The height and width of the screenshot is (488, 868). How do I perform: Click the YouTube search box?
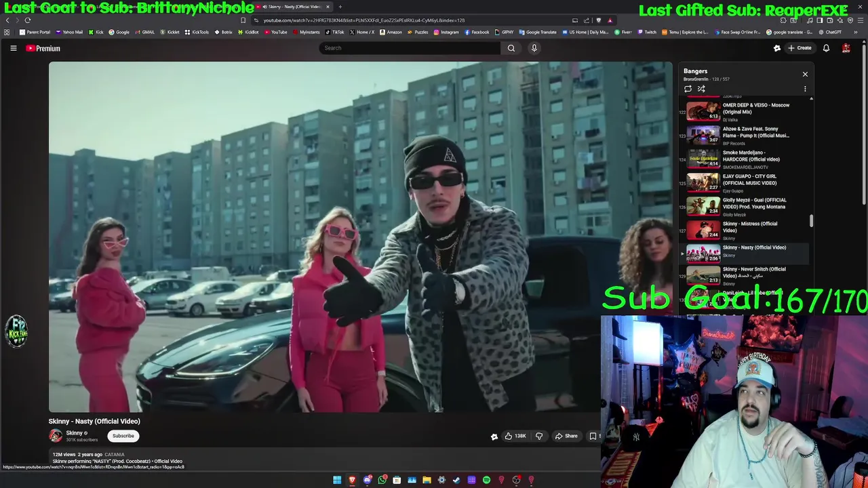point(410,48)
